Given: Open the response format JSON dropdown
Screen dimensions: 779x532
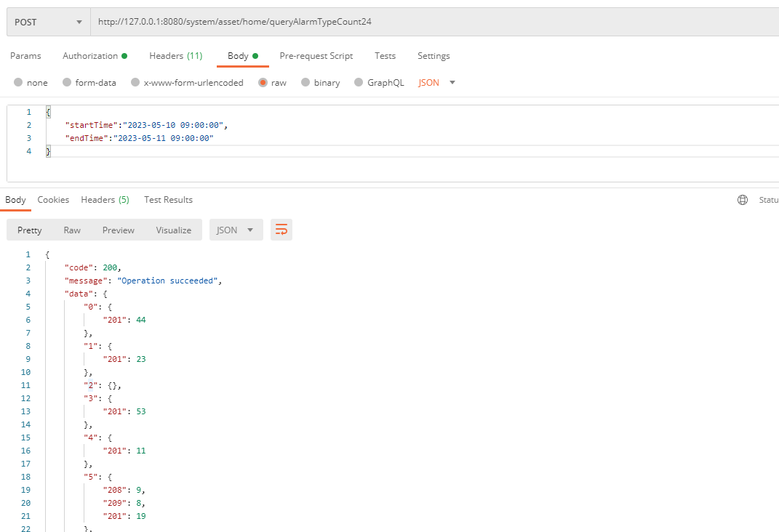Looking at the screenshot, I should coord(236,230).
